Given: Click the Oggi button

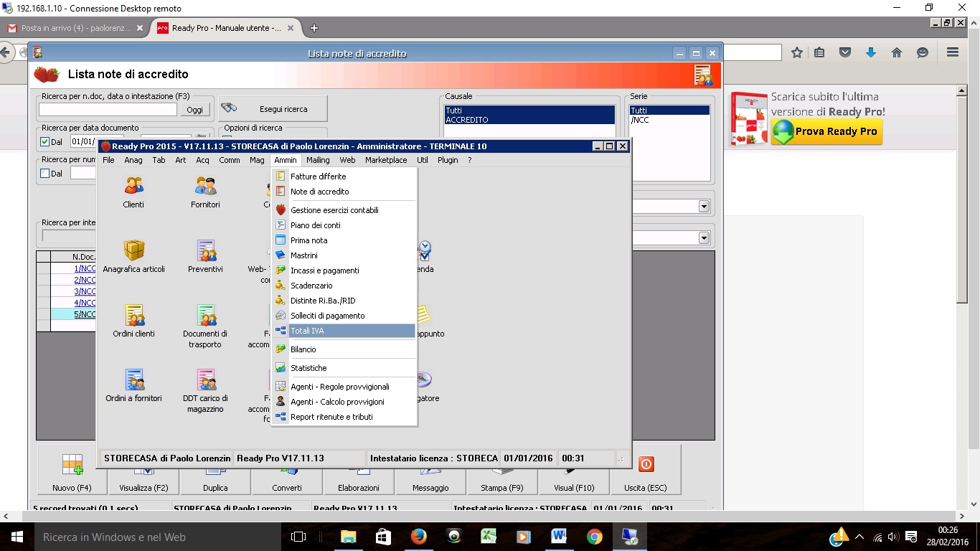Looking at the screenshot, I should 194,110.
